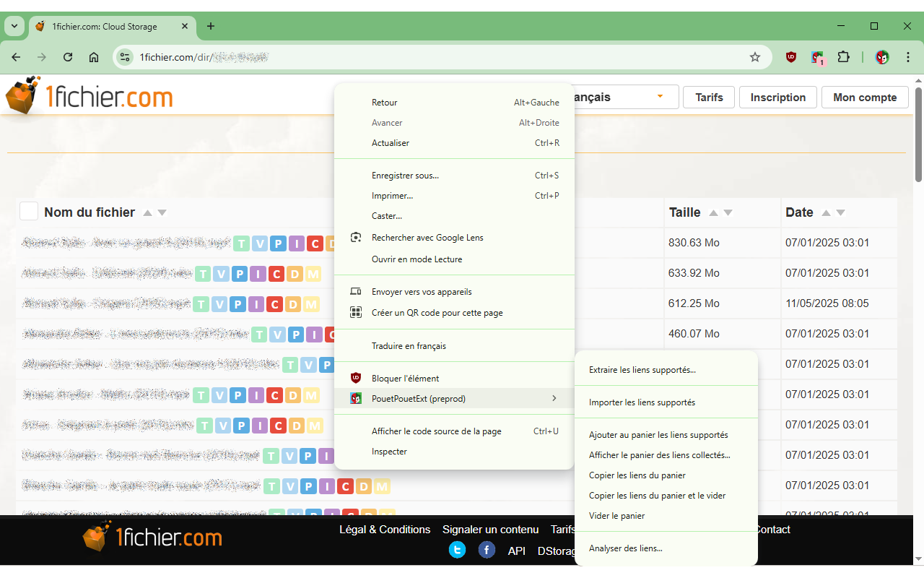Click the Inscription button
Image resolution: width=924 pixels, height=578 pixels.
point(777,98)
